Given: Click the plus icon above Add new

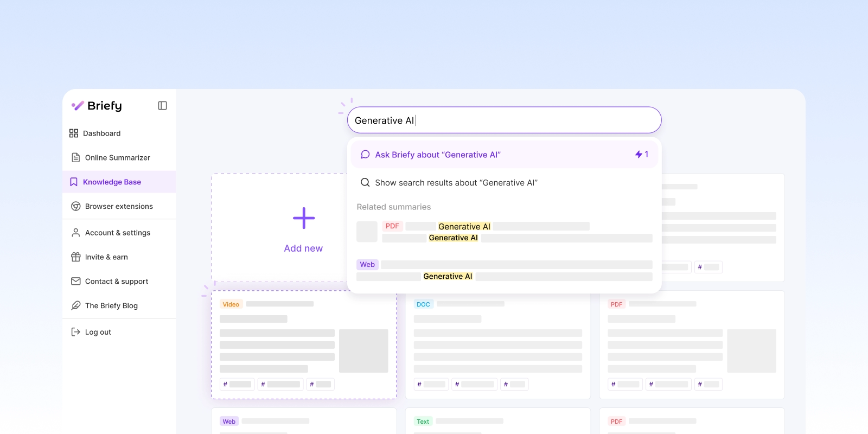Looking at the screenshot, I should click(304, 218).
